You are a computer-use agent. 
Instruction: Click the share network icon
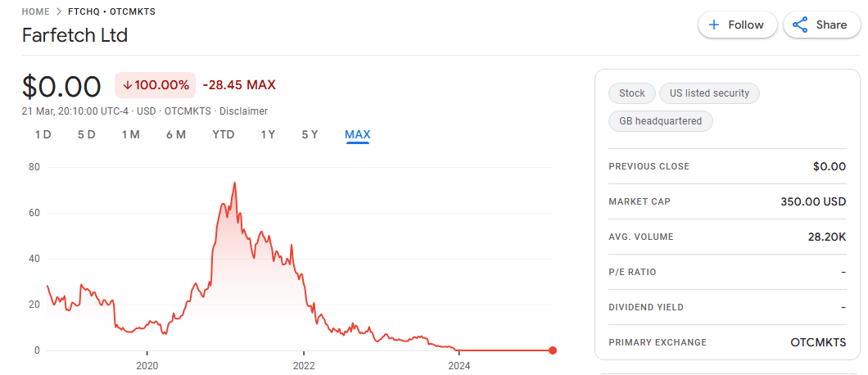800,25
